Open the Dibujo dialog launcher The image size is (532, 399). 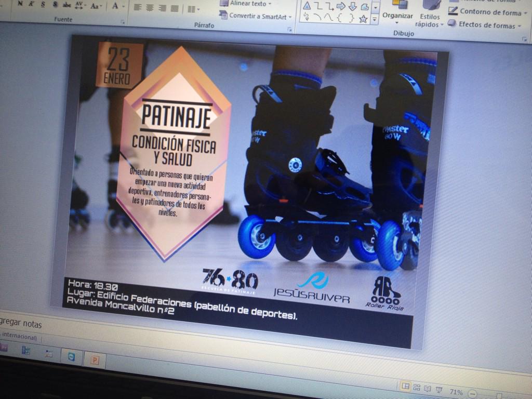(x=524, y=39)
